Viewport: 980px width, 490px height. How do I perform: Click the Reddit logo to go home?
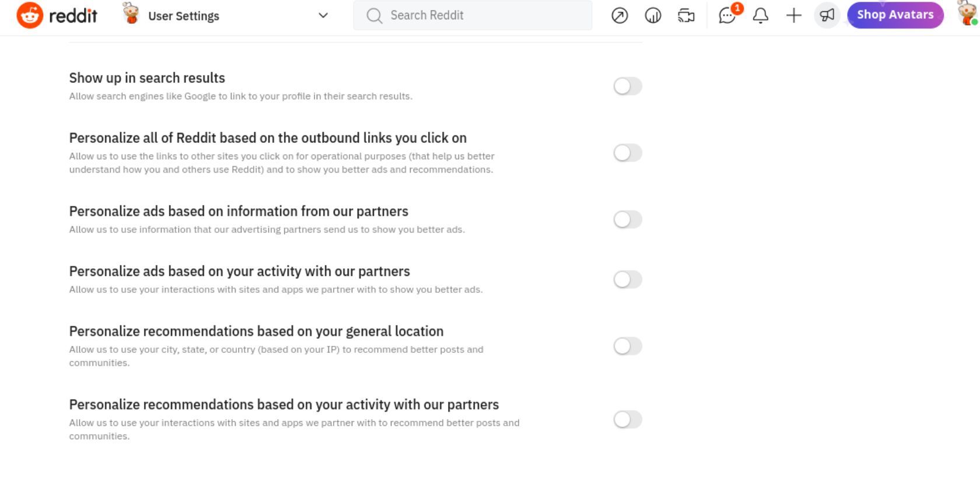click(57, 16)
